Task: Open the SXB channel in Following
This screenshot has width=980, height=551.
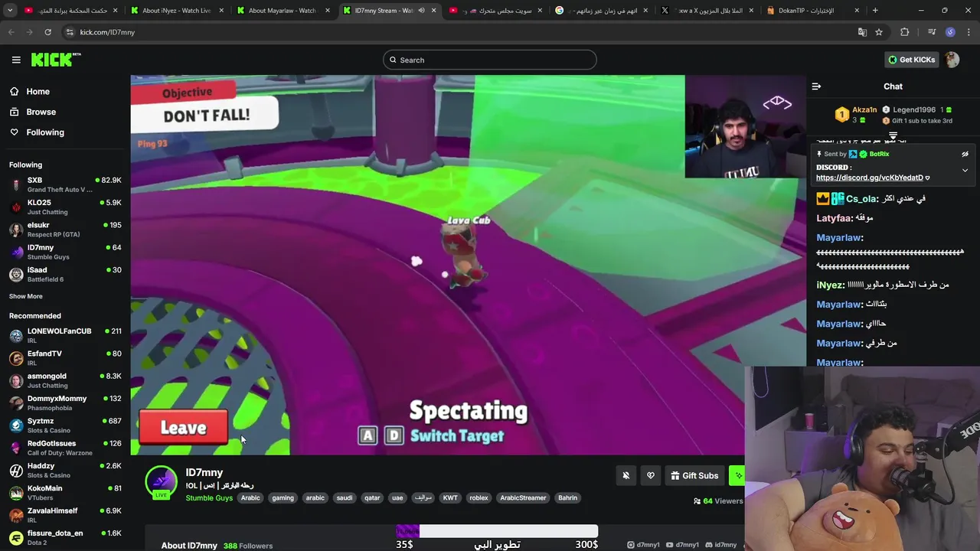Action: pyautogui.click(x=65, y=184)
